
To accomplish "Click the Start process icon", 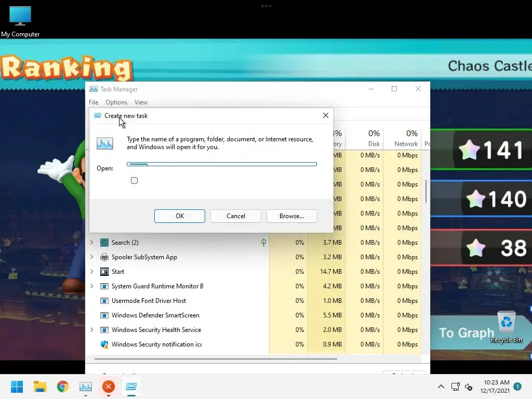I will pos(104,272).
